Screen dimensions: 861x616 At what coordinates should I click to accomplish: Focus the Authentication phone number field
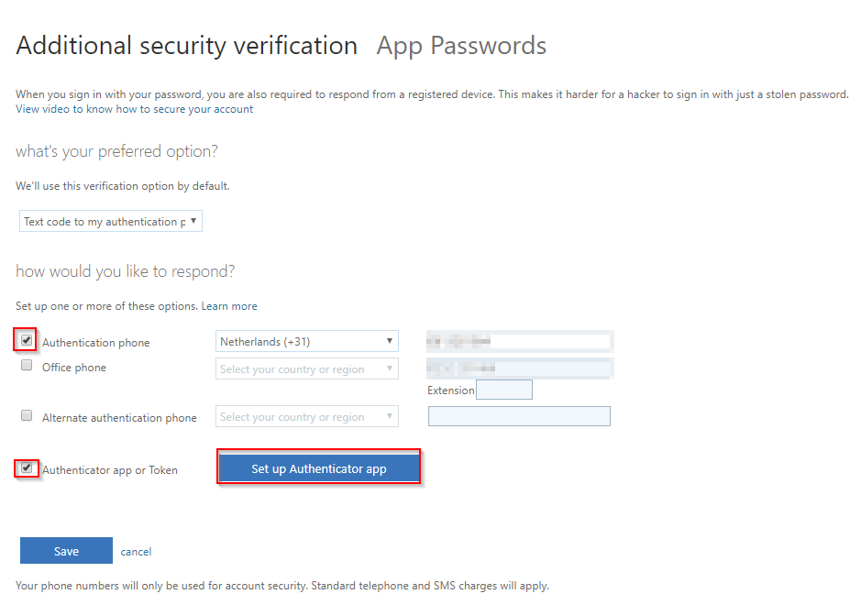(520, 342)
